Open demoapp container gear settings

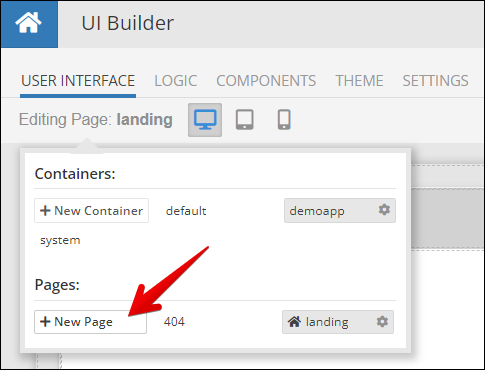[384, 210]
